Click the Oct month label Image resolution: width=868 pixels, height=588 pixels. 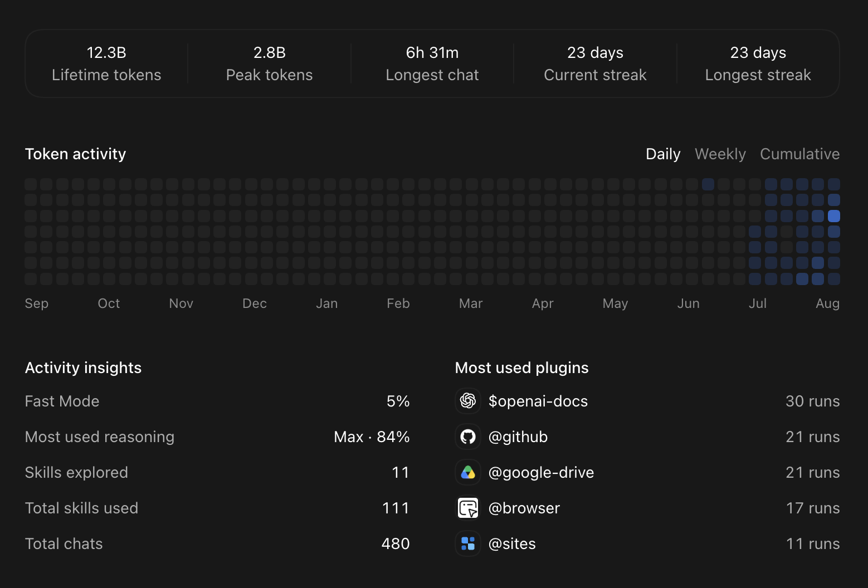click(x=109, y=303)
